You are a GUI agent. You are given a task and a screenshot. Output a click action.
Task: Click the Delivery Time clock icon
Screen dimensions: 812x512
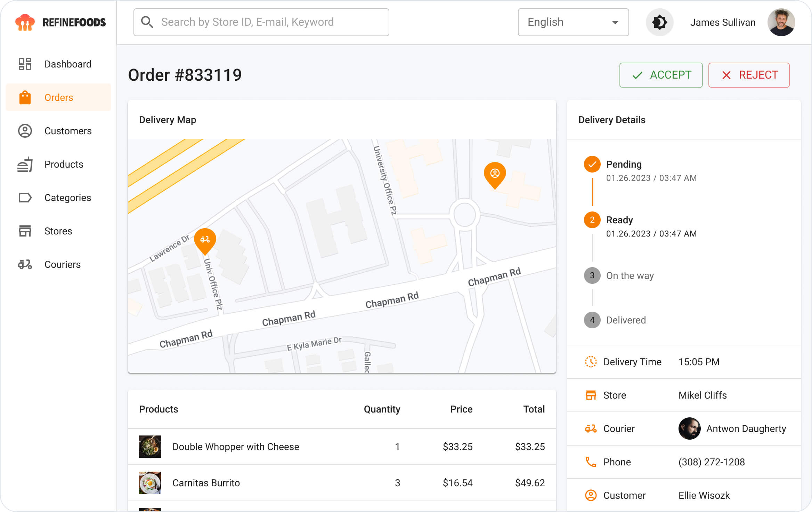point(591,362)
